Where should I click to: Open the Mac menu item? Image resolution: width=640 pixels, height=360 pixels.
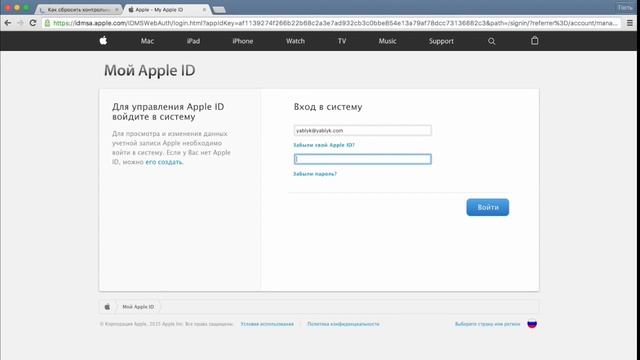point(147,41)
